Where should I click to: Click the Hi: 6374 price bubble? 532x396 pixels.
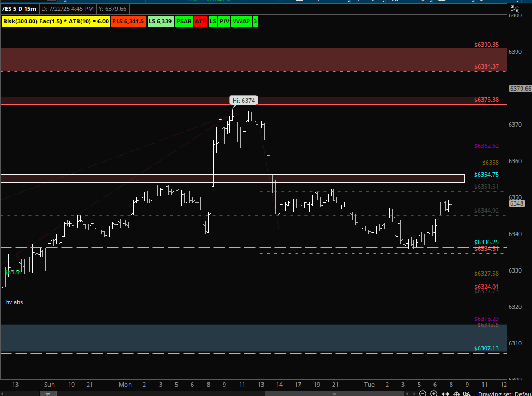[243, 100]
